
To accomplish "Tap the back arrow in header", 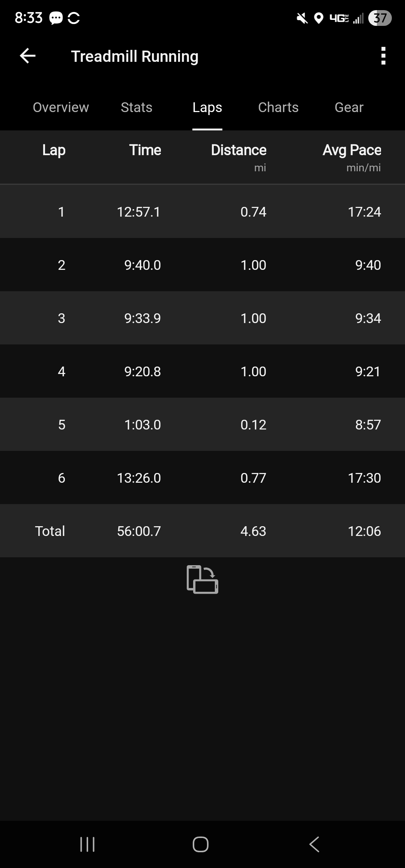I will pos(28,56).
